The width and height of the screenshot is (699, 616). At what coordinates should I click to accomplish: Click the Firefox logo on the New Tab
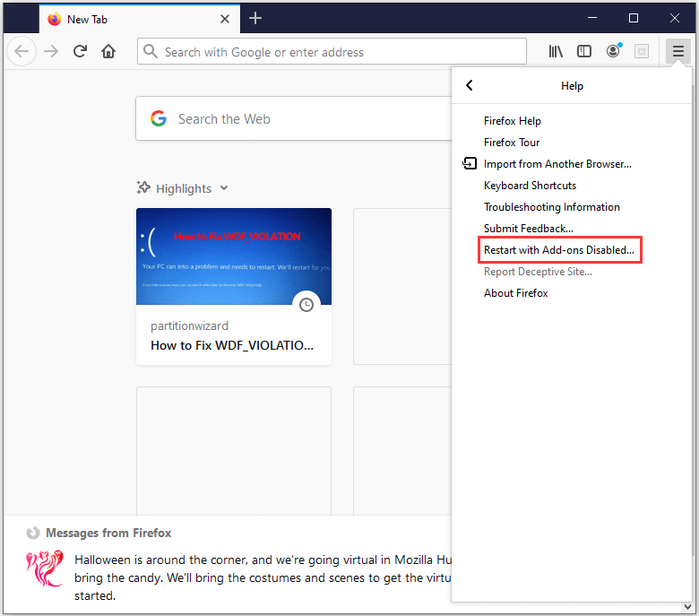tap(55, 19)
